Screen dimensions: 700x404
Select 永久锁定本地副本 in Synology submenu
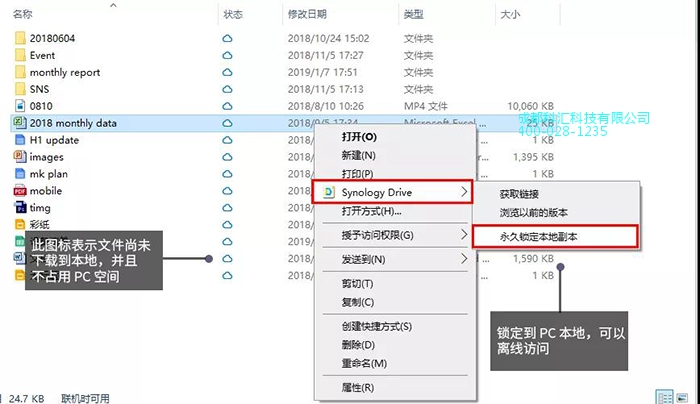click(x=555, y=237)
